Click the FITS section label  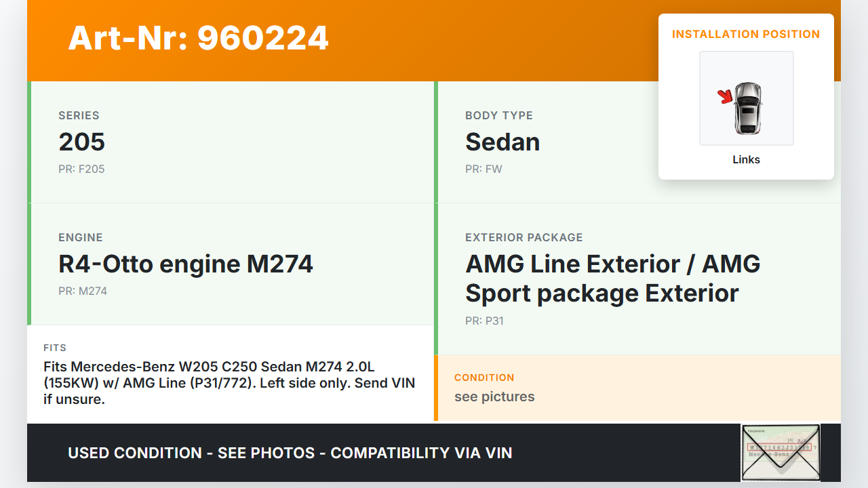tap(55, 348)
